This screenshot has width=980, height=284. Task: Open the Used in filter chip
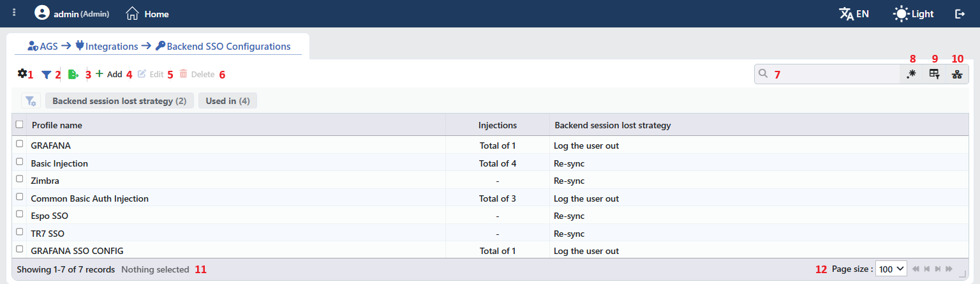coord(228,101)
